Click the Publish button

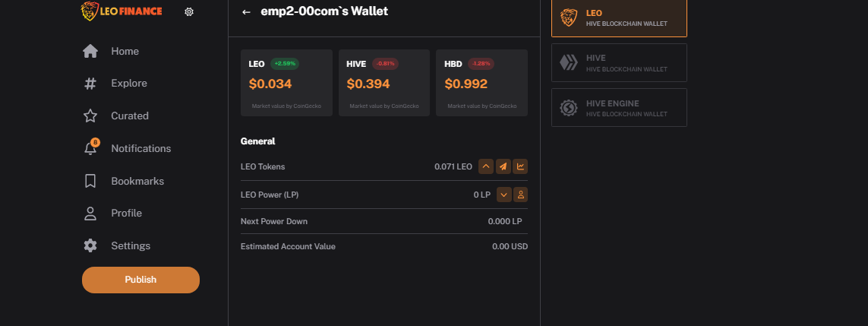tap(140, 280)
